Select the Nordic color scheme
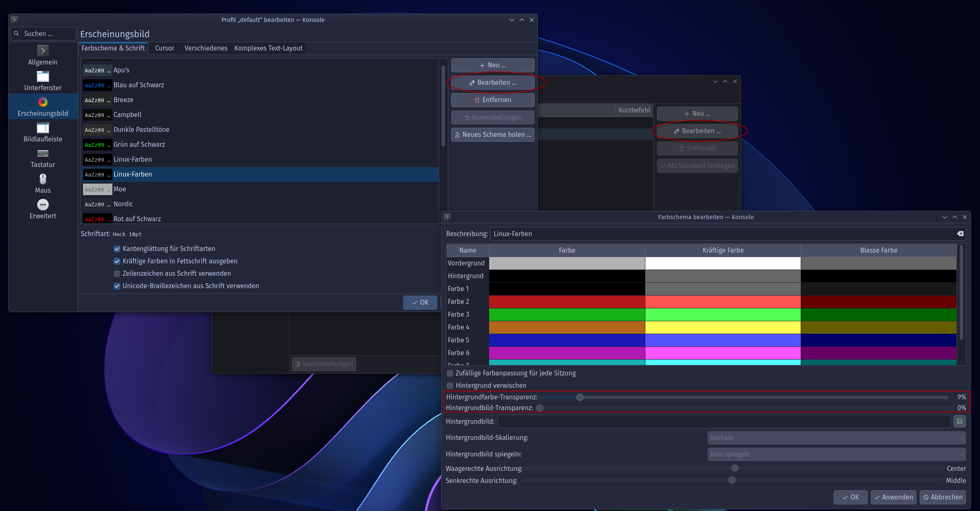Image resolution: width=980 pixels, height=511 pixels. click(260, 204)
